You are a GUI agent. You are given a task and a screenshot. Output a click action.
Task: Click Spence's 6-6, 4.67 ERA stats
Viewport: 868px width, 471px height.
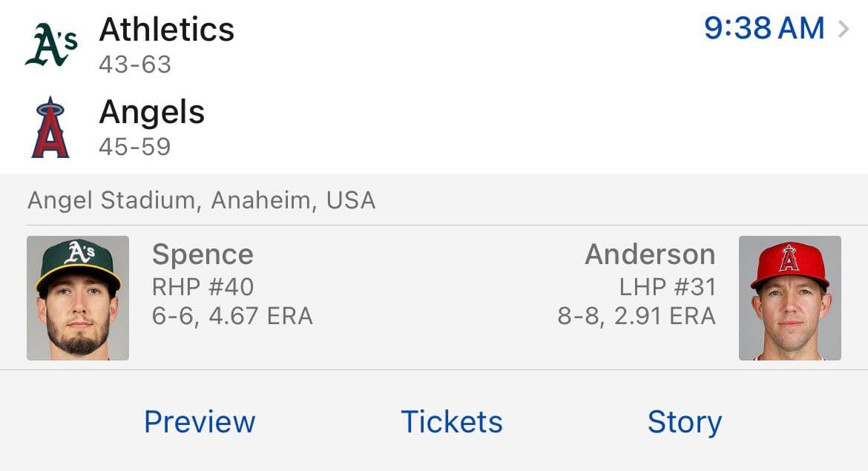coord(232,317)
